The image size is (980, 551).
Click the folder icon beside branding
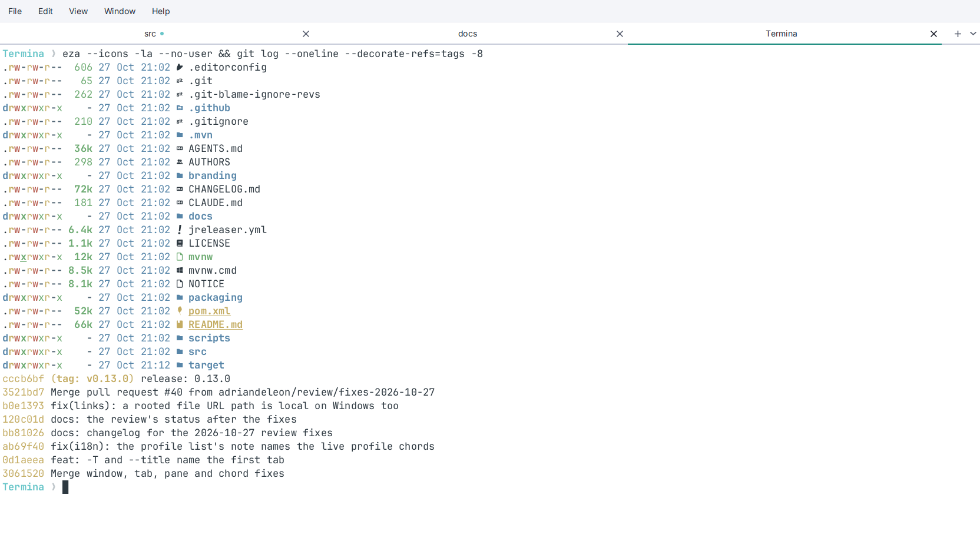point(180,175)
